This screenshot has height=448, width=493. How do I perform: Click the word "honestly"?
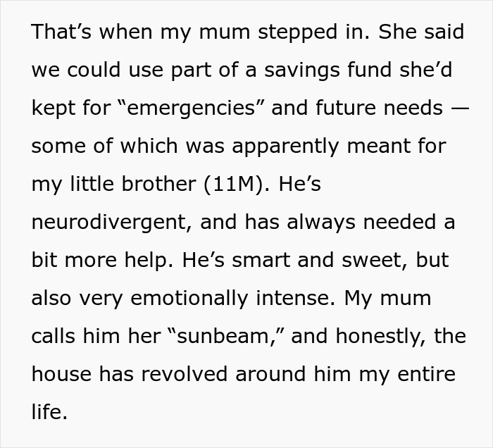378,335
